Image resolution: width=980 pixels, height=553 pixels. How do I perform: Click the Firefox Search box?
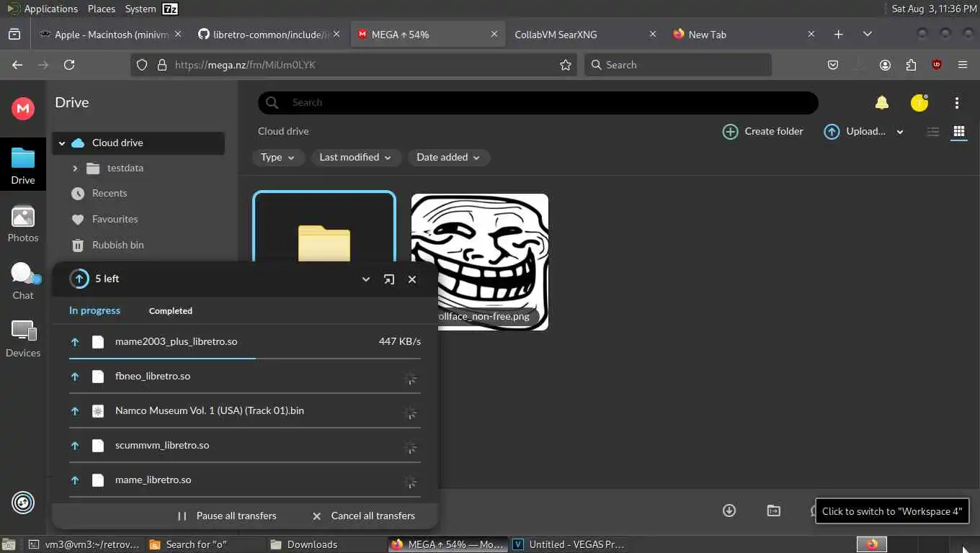pyautogui.click(x=678, y=65)
